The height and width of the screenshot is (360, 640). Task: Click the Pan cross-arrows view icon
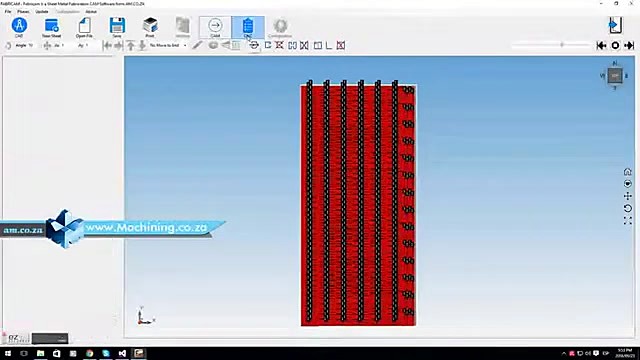(x=627, y=196)
